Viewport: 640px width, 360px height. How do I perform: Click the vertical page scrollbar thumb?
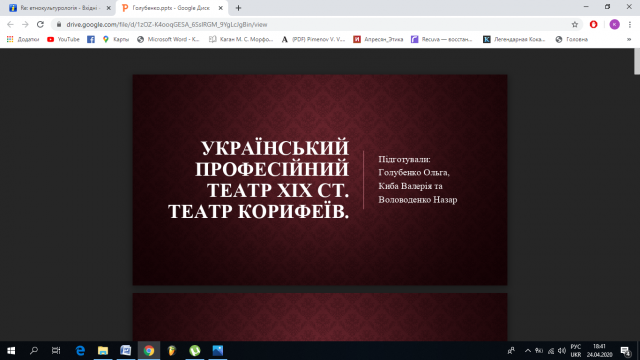637,61
